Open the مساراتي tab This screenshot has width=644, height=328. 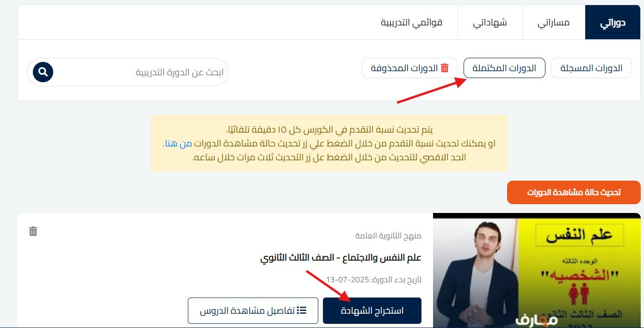[x=553, y=23]
